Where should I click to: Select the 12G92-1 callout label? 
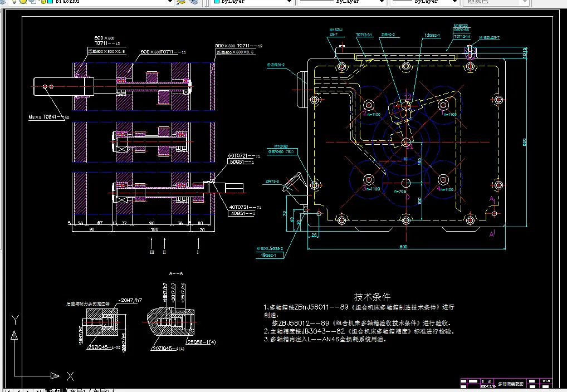tap(432, 36)
